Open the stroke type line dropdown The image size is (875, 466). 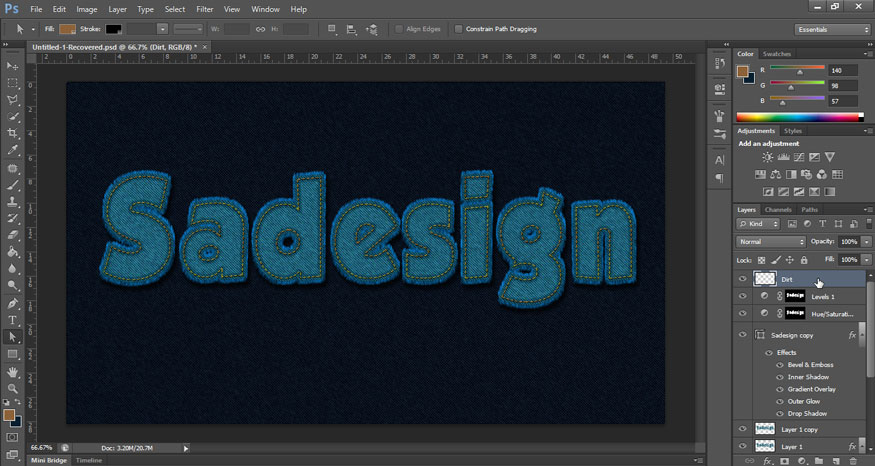[x=188, y=29]
